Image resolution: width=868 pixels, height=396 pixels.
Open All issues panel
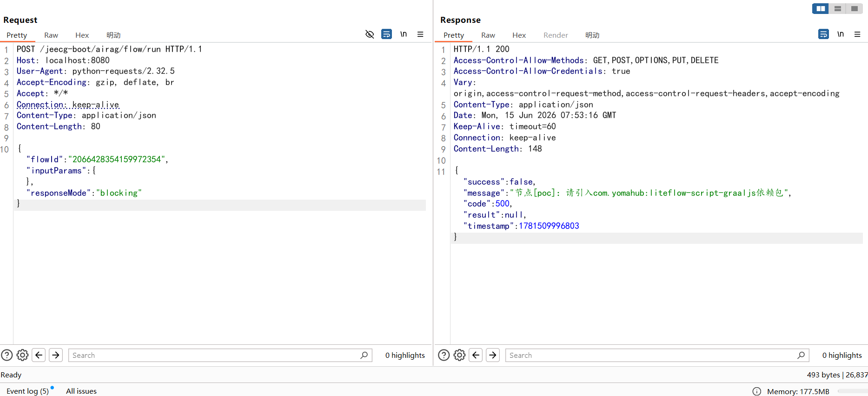click(81, 391)
